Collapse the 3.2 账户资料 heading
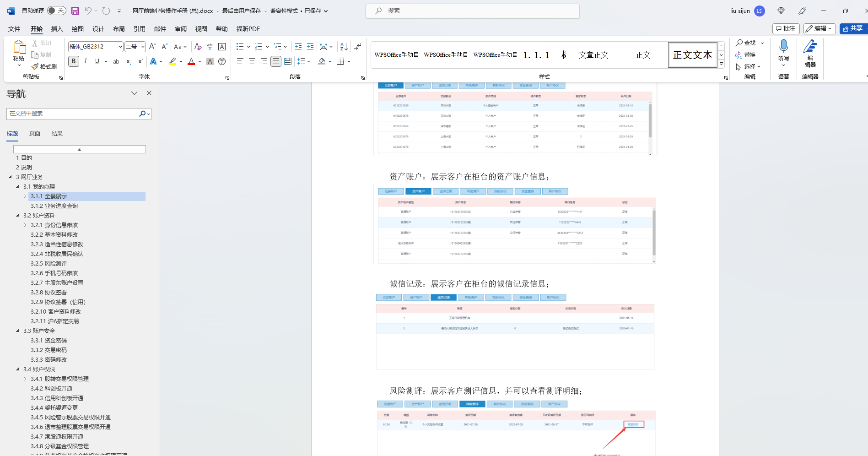 [x=17, y=215]
